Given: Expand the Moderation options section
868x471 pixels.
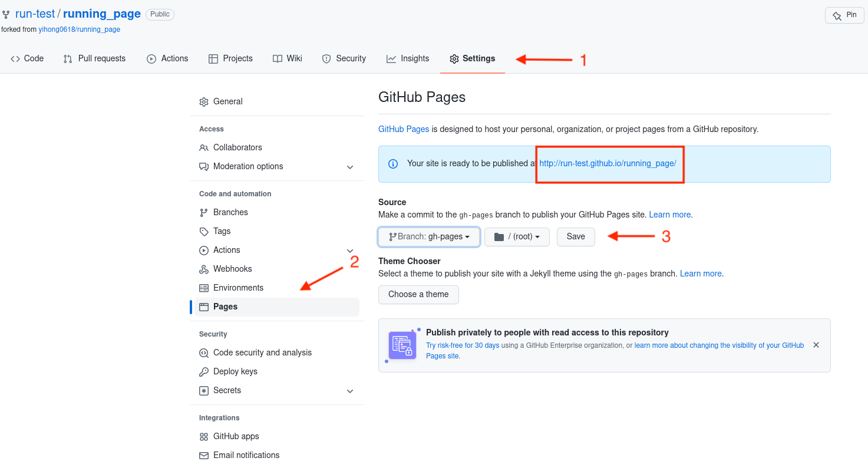Looking at the screenshot, I should point(350,167).
